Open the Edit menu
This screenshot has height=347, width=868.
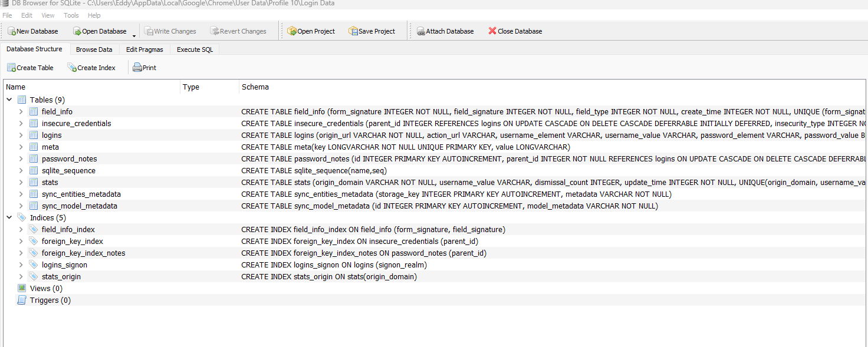point(27,15)
